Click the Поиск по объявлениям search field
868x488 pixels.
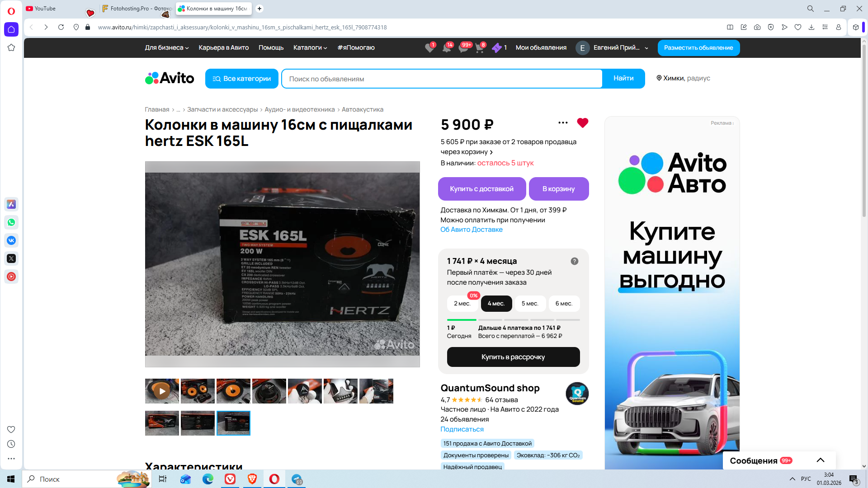(x=442, y=79)
